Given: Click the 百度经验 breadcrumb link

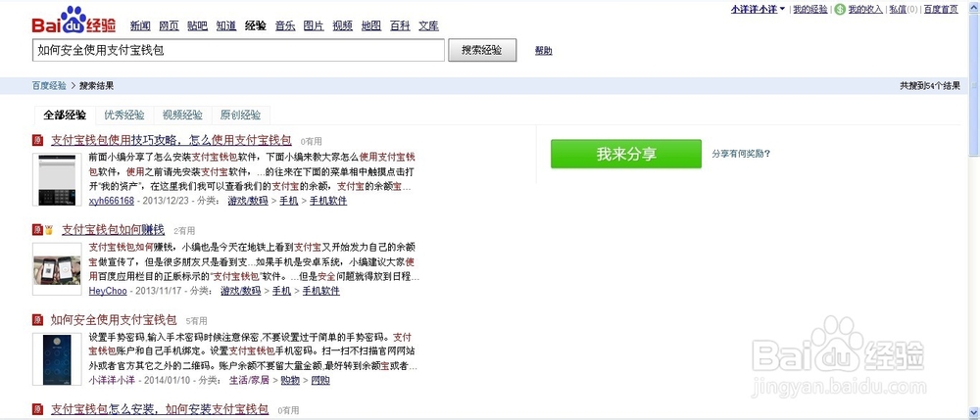Looking at the screenshot, I should pyautogui.click(x=49, y=86).
